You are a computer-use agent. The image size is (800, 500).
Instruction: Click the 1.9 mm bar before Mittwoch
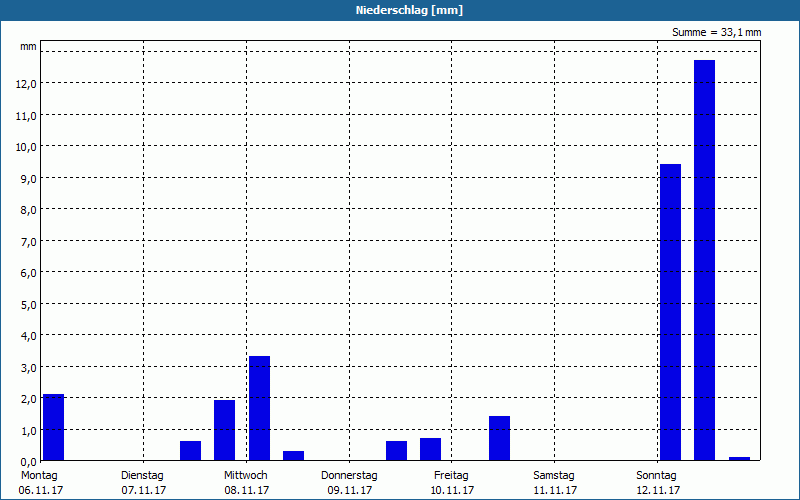click(224, 430)
